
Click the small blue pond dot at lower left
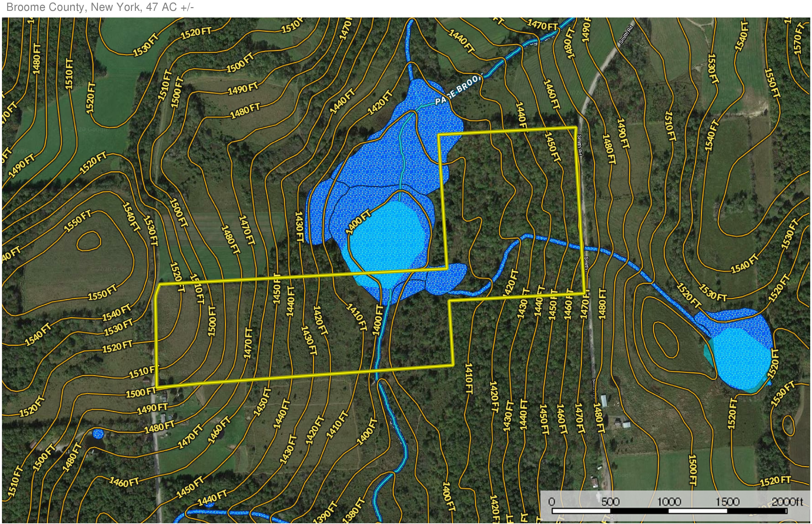98,434
